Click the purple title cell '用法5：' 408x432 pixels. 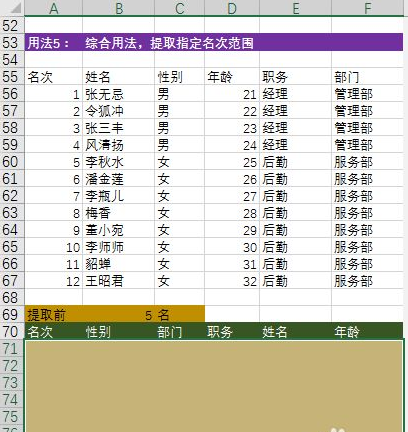54,42
